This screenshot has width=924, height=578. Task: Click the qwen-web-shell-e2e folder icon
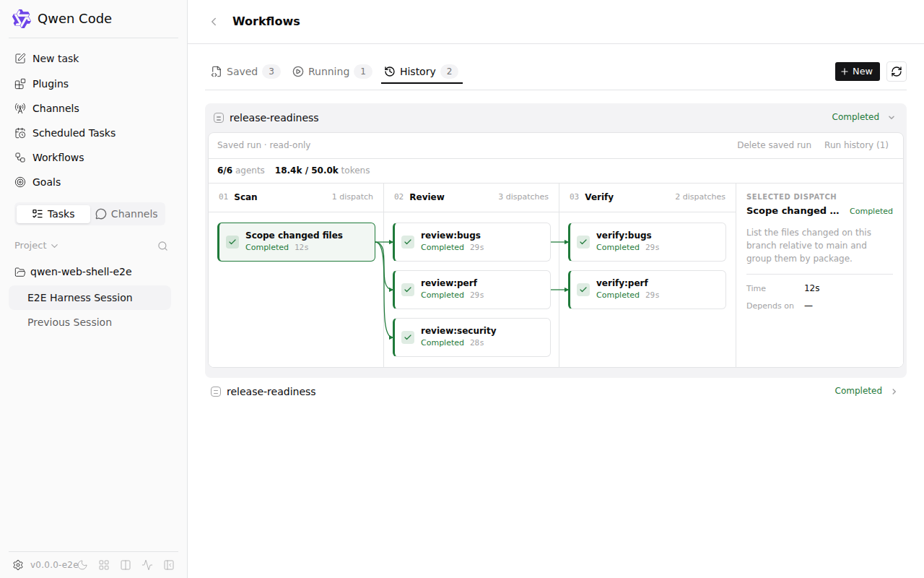(20, 272)
